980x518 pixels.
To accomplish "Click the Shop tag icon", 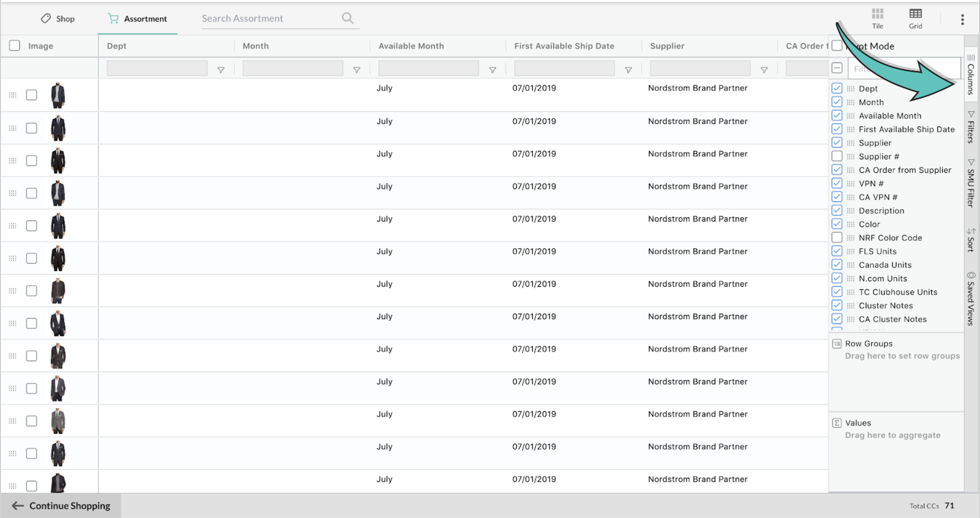I will [x=46, y=18].
